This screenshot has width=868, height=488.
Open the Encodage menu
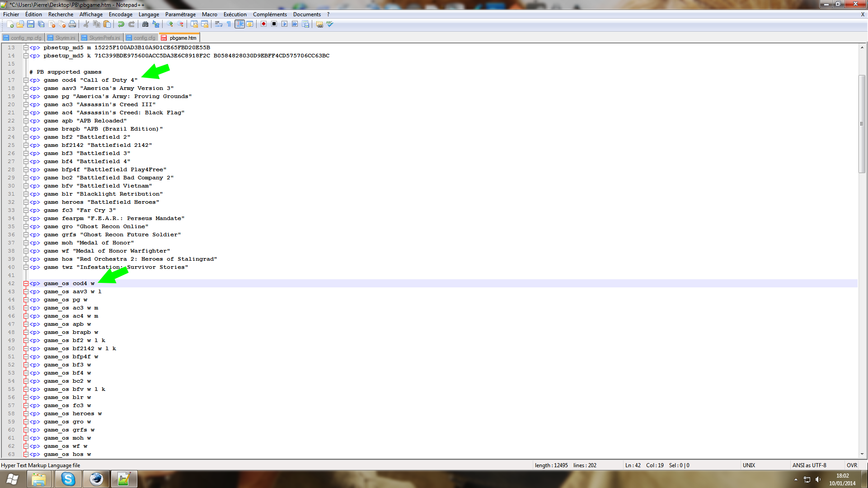click(121, 14)
